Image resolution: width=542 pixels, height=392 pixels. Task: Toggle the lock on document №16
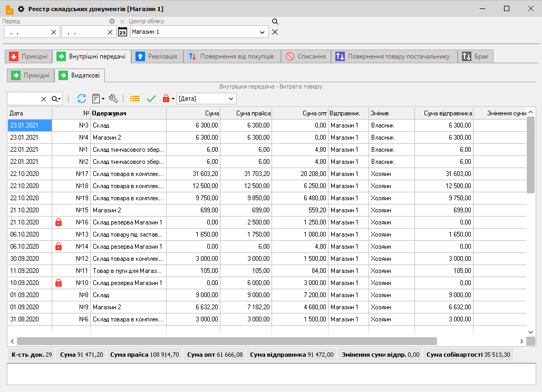tap(59, 222)
